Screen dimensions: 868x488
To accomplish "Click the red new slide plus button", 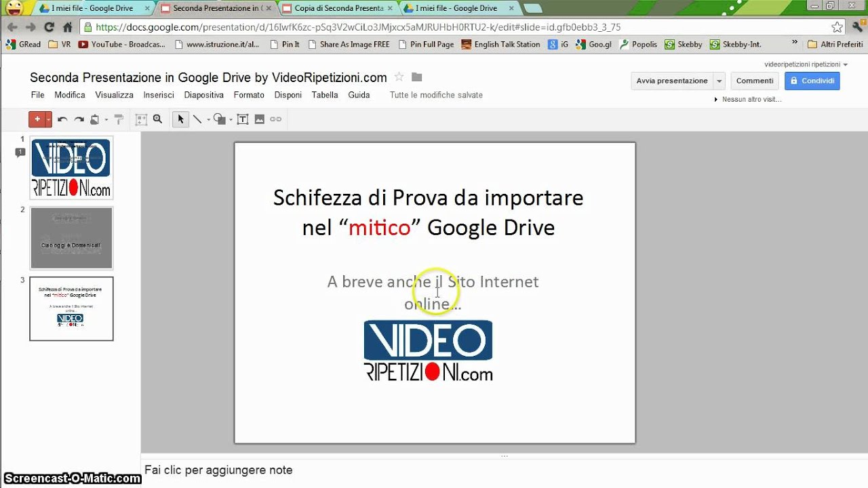I will [37, 119].
